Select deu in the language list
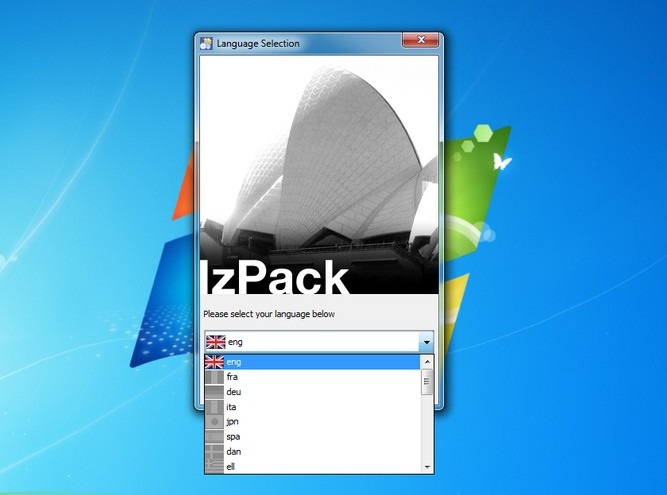 click(x=313, y=392)
